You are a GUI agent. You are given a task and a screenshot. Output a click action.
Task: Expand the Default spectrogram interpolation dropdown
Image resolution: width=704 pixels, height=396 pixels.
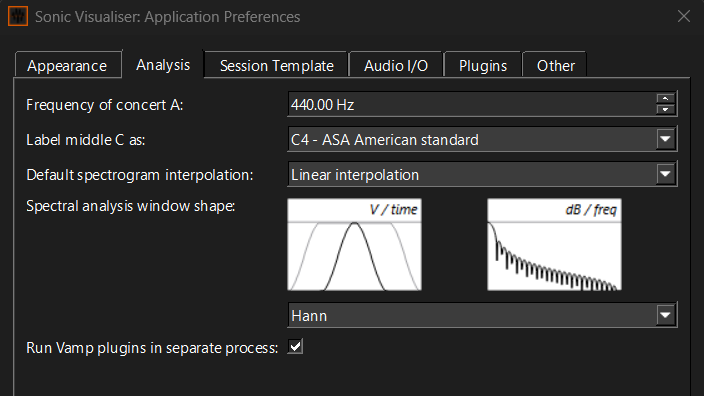coord(482,174)
